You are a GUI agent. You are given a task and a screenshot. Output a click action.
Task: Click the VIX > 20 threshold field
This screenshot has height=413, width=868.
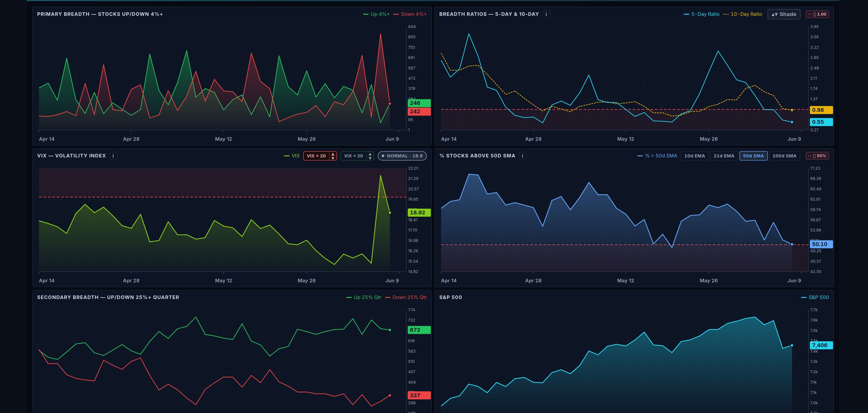point(316,156)
